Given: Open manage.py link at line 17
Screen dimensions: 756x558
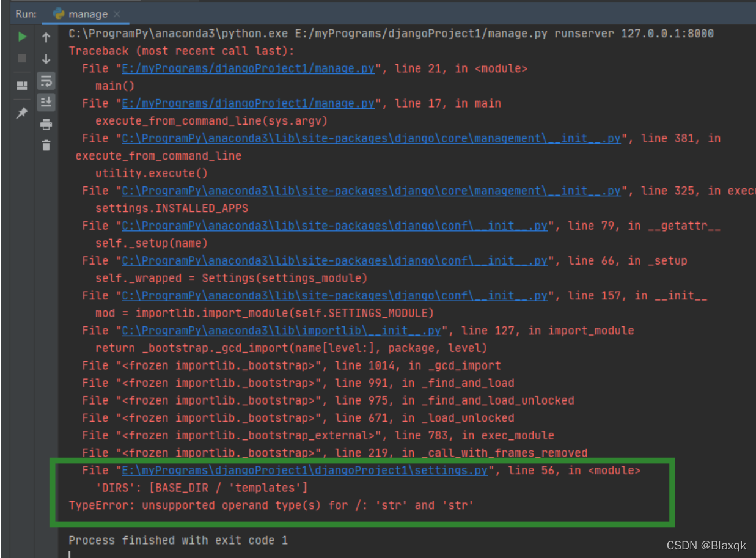Looking at the screenshot, I should point(248,103).
